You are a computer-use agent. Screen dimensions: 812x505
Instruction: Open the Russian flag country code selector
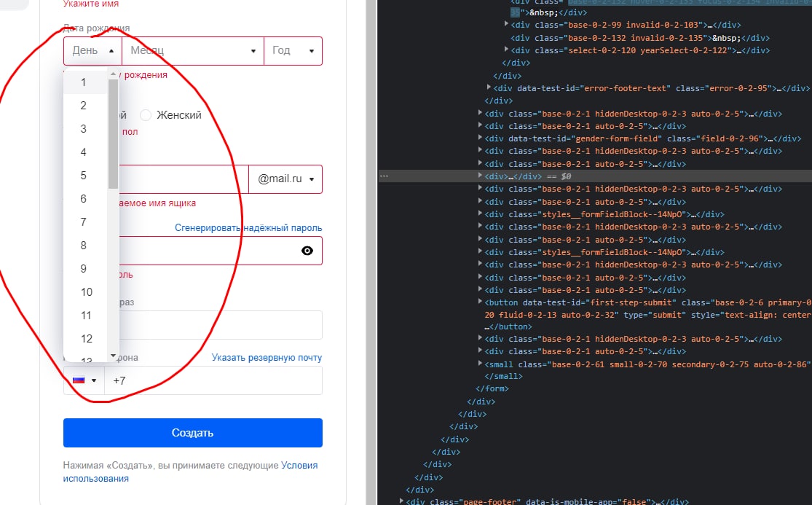(x=84, y=380)
